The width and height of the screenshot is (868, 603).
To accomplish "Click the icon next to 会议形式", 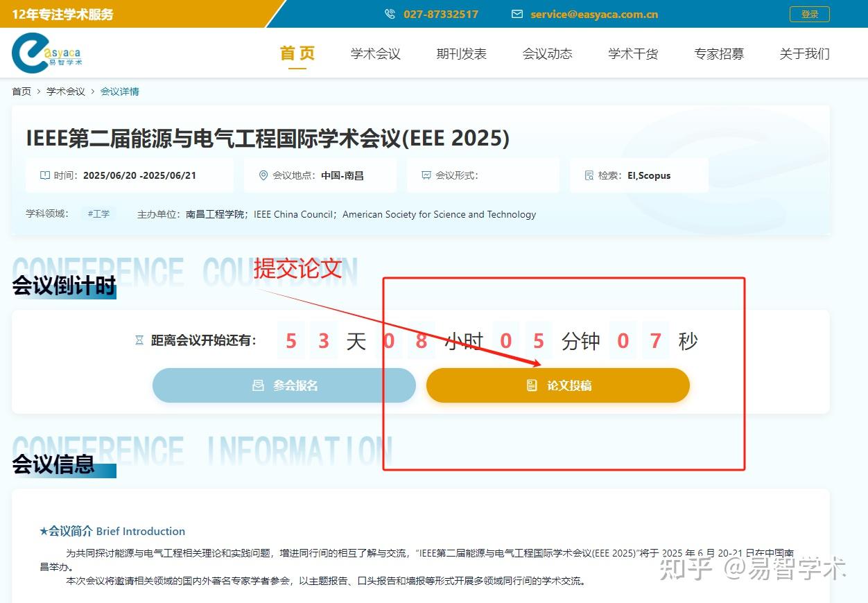I will click(426, 175).
